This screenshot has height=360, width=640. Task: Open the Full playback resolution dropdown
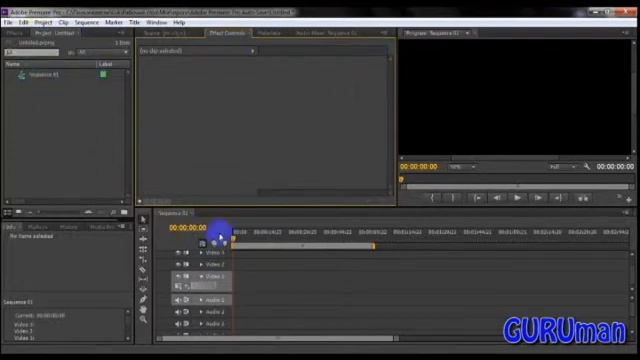tap(562, 167)
